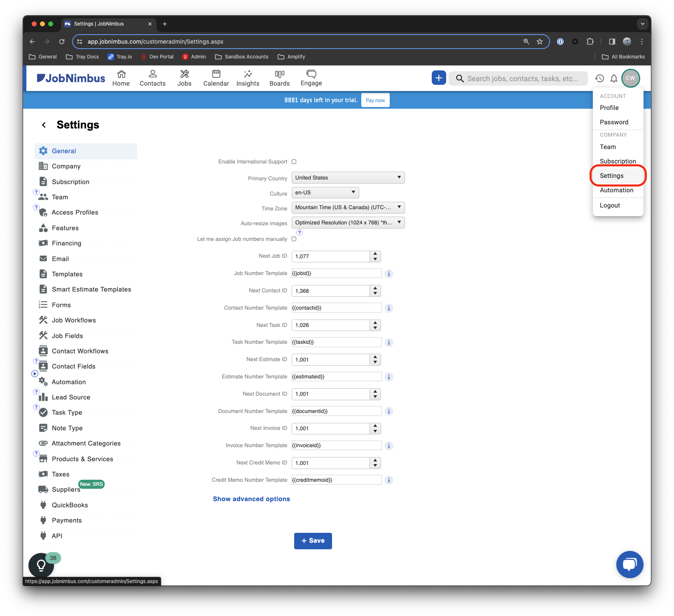
Task: Select Subscription in account menu
Action: click(x=618, y=161)
